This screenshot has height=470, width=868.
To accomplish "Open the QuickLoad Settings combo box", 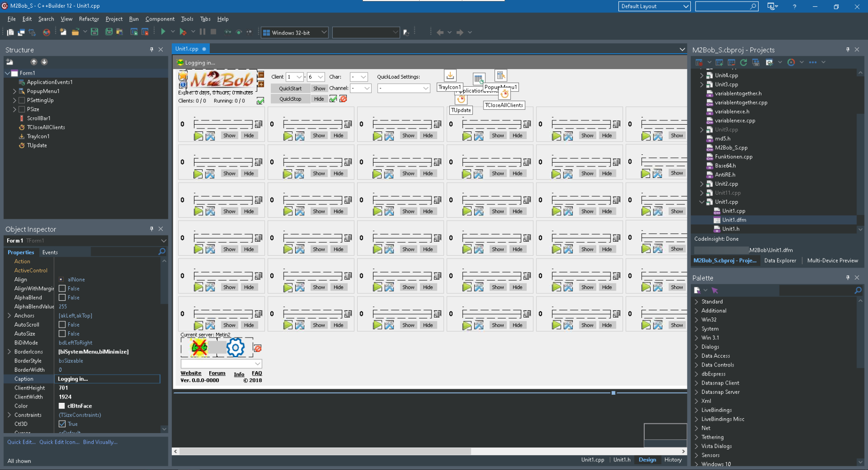I will click(x=403, y=88).
